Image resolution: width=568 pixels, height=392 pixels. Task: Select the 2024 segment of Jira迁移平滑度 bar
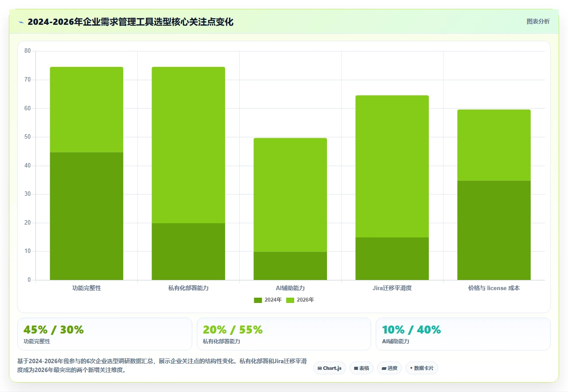[x=392, y=259]
